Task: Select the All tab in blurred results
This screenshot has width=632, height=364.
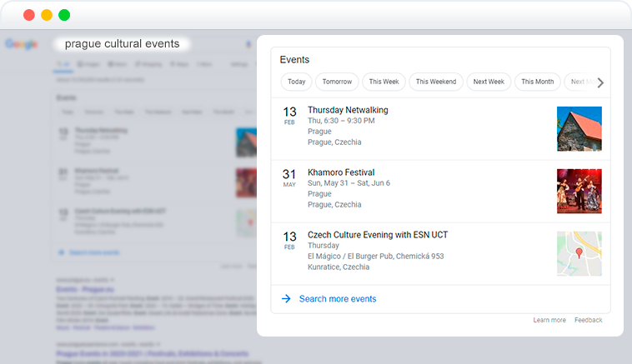Action: (63, 64)
